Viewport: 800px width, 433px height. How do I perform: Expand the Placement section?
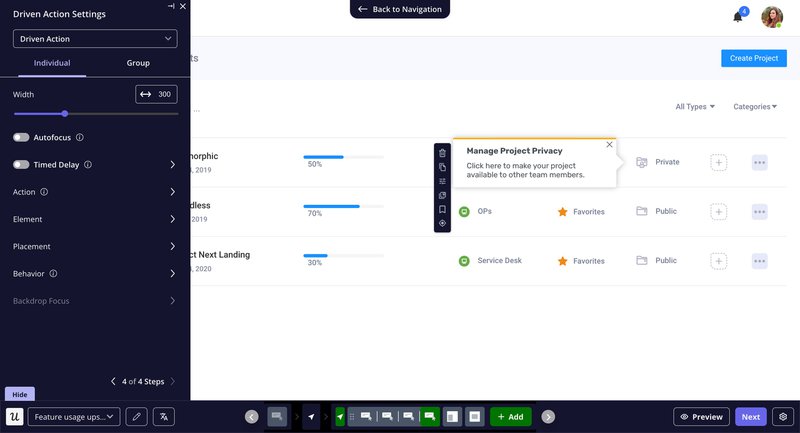tap(95, 246)
